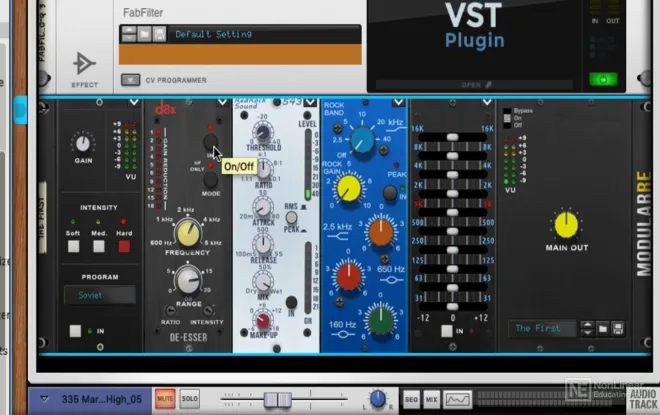Toggle the EQ Peak IN button
660x415 pixels.
[390, 193]
